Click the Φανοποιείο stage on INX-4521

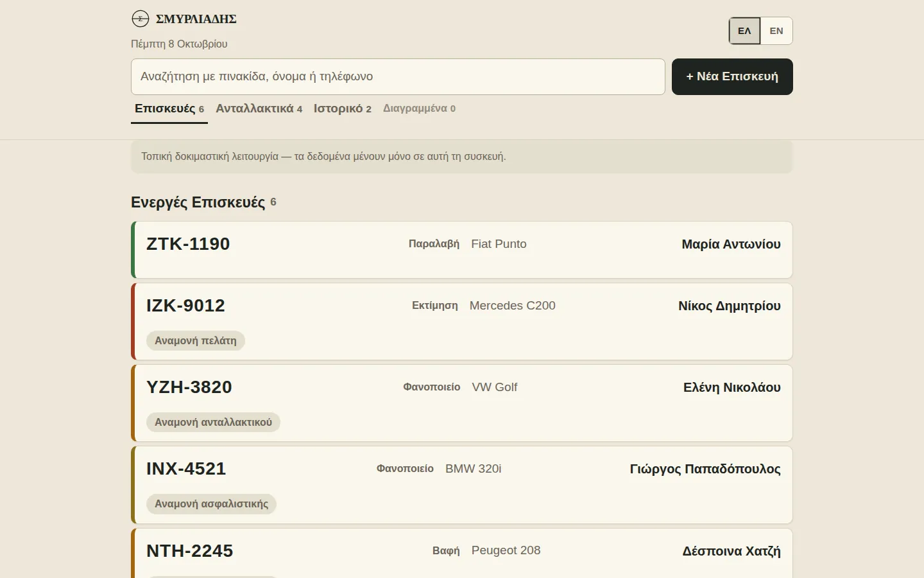pos(405,469)
